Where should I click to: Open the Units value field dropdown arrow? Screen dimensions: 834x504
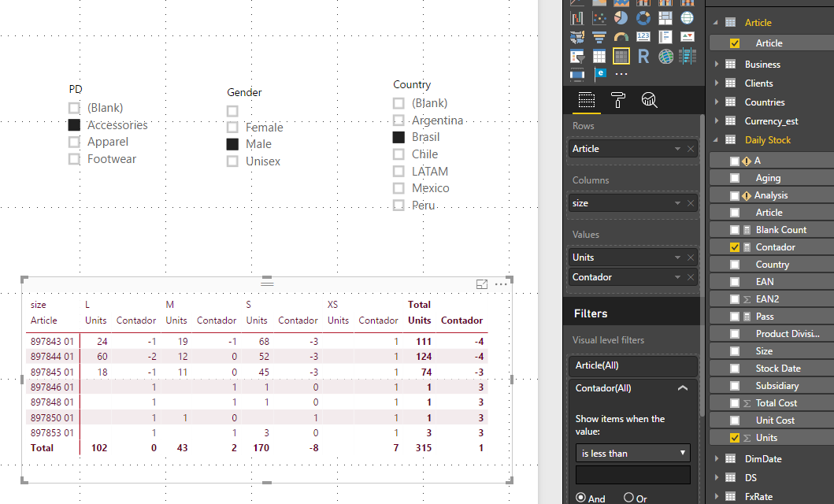click(677, 258)
